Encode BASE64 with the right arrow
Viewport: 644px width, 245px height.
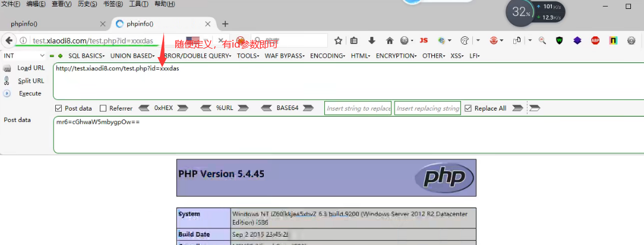(x=308, y=108)
